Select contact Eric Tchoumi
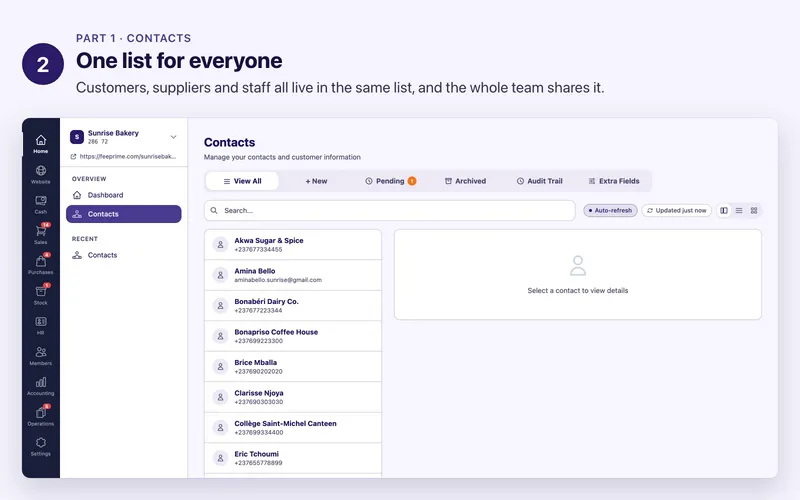The width and height of the screenshot is (800, 500). 293,458
